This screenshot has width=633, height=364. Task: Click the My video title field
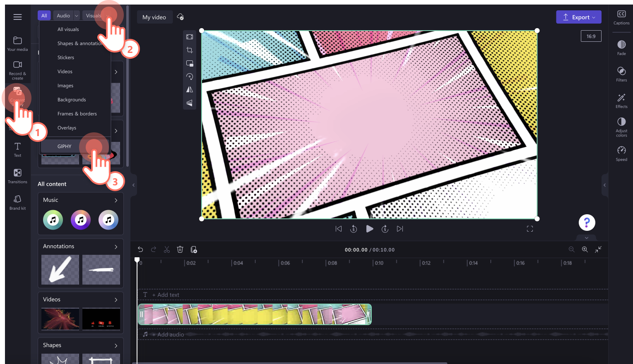point(154,17)
